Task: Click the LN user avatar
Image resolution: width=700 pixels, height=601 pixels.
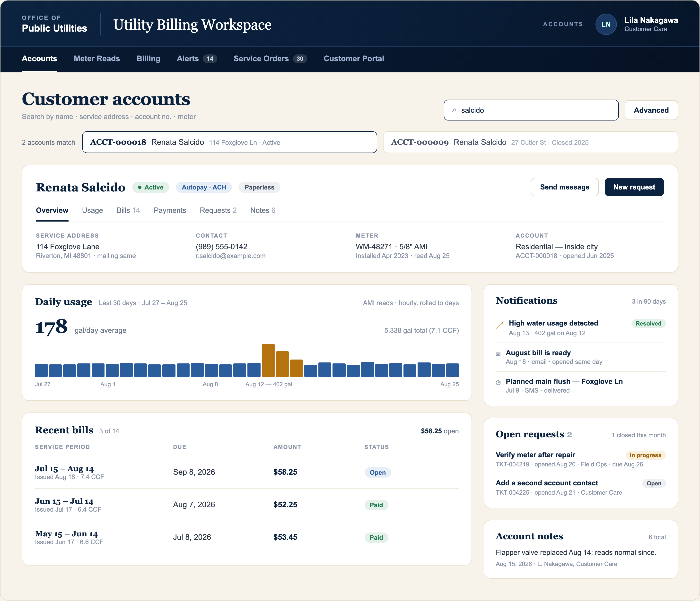Action: coord(606,24)
